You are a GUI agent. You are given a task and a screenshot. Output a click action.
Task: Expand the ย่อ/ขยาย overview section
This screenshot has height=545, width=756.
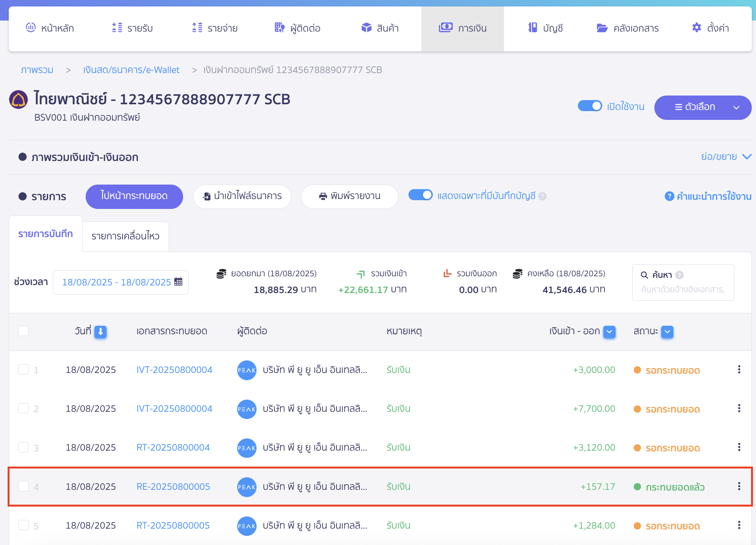click(x=726, y=157)
